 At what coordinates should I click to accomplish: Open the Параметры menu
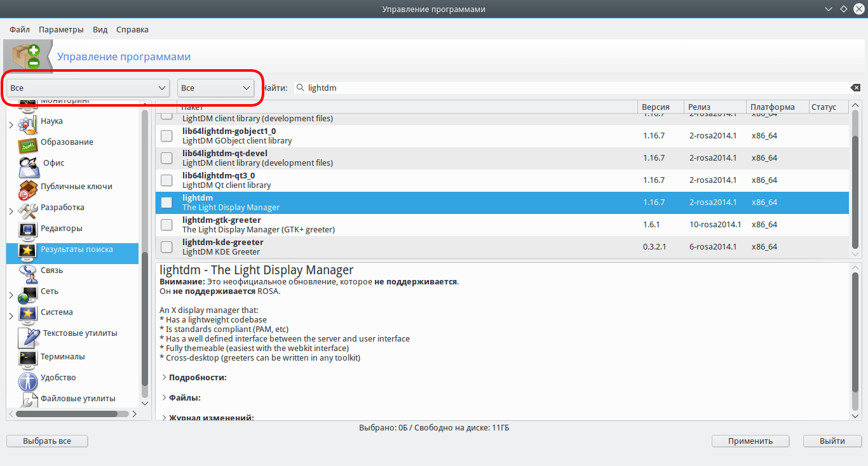61,29
